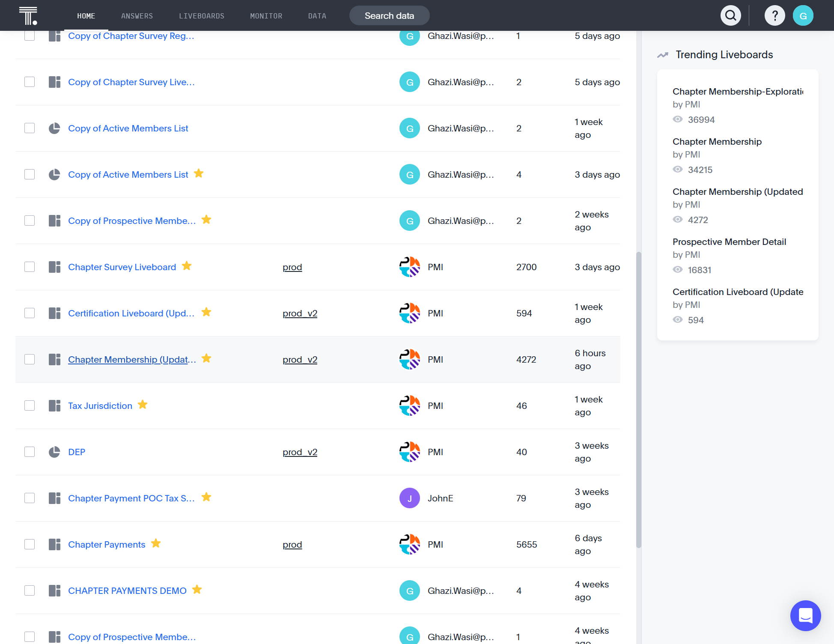This screenshot has height=644, width=834.
Task: Open the Chapter Payments liveboard link
Action: (x=107, y=545)
